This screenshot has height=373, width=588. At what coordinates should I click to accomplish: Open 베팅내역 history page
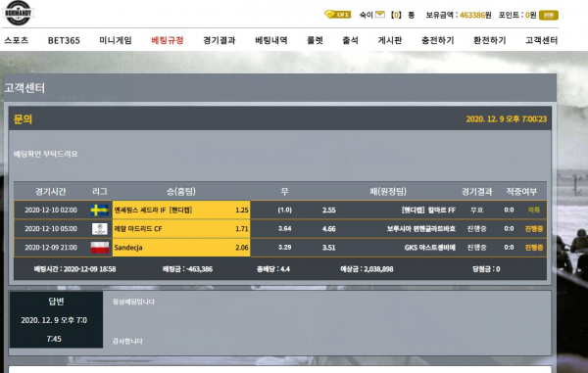tap(271, 40)
